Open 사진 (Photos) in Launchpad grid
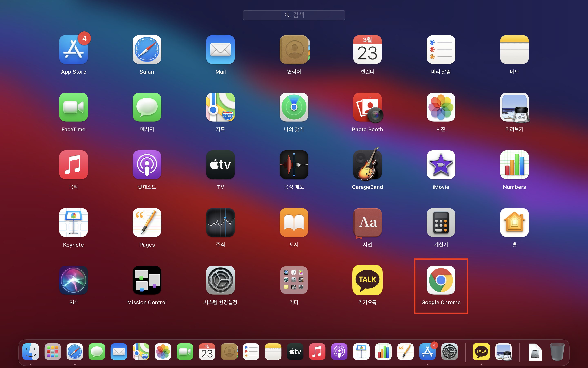The image size is (588, 368). tap(441, 107)
